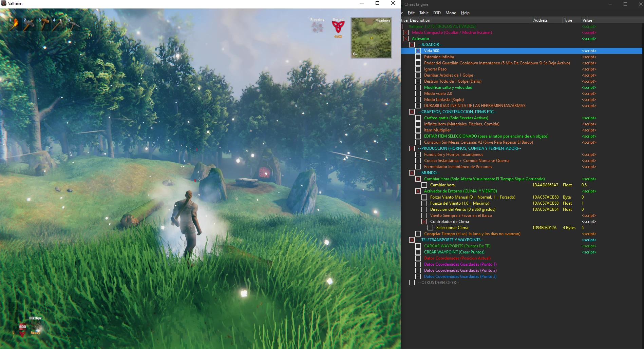Uncheck the Vida 500 cheat
Viewport: 644px width, 349px height.
[x=418, y=51]
